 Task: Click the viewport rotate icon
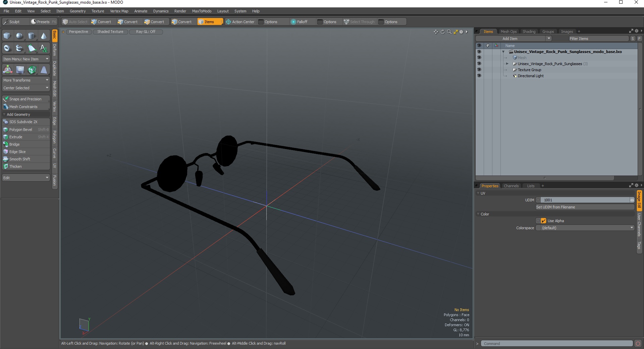coord(442,32)
